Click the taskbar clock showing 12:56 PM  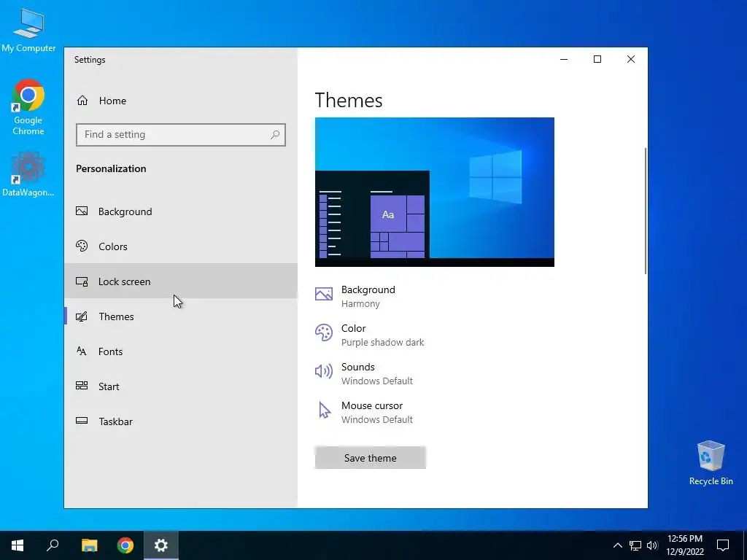[x=684, y=545]
